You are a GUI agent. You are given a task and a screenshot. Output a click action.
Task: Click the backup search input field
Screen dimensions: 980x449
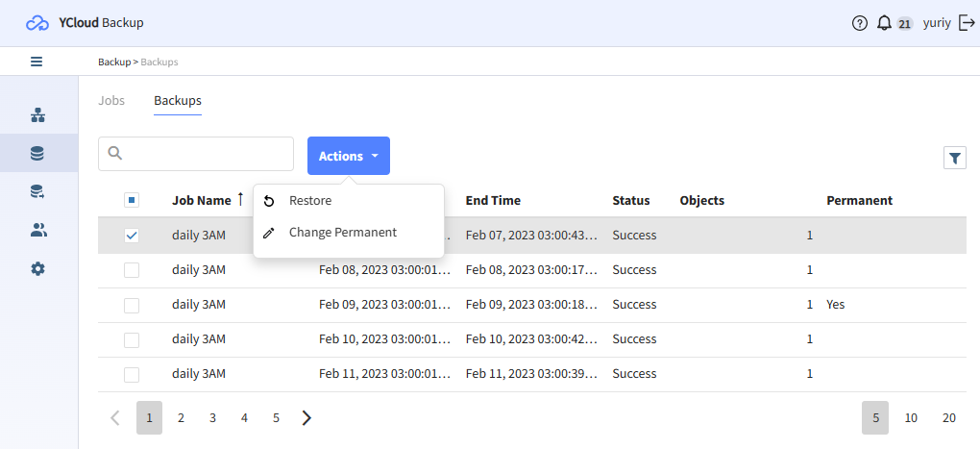tap(207, 154)
